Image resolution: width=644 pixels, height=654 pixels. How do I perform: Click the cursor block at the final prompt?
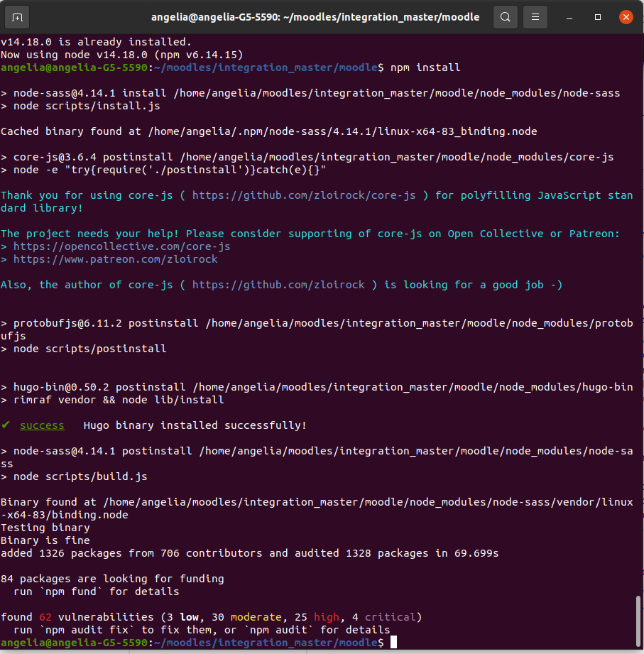(x=394, y=643)
